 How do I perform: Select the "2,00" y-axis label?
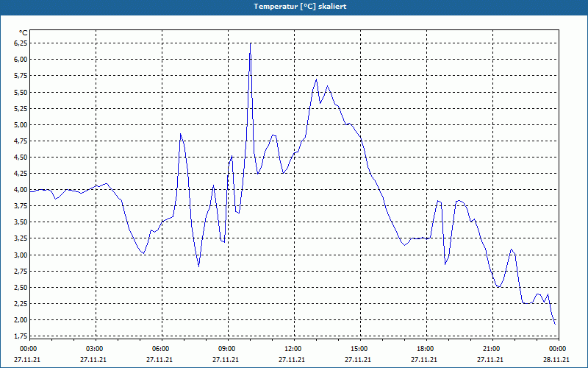(x=21, y=320)
